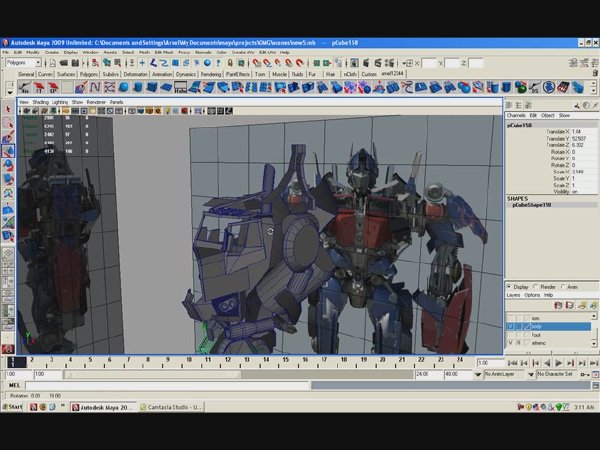Toggle display type box of body layer
The height and width of the screenshot is (450, 600).
coord(519,326)
